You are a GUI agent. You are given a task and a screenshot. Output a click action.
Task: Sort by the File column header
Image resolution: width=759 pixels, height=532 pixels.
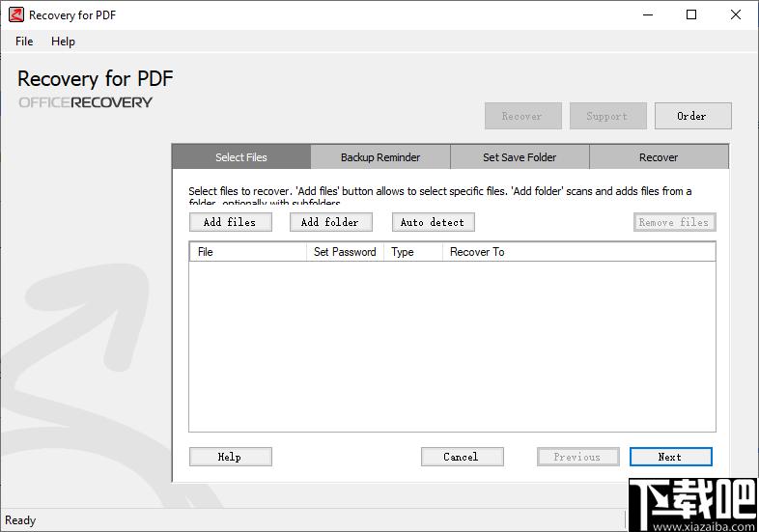click(x=248, y=252)
